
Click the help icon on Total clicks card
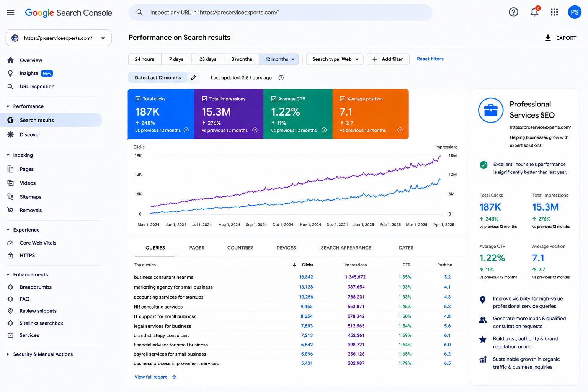pos(186,130)
